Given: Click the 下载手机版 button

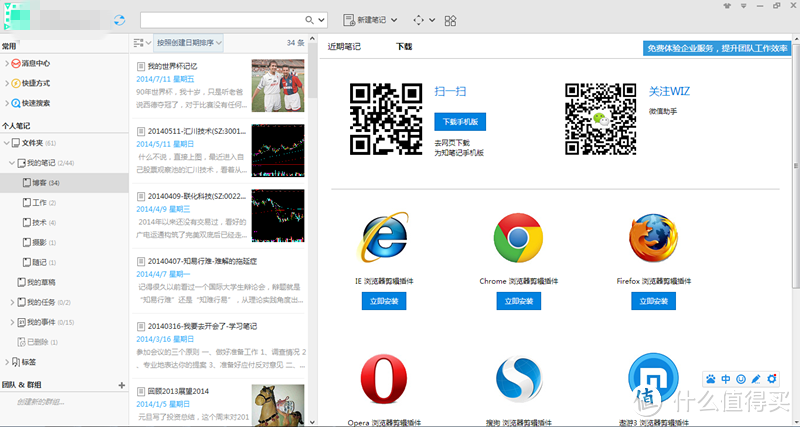Looking at the screenshot, I should 460,122.
